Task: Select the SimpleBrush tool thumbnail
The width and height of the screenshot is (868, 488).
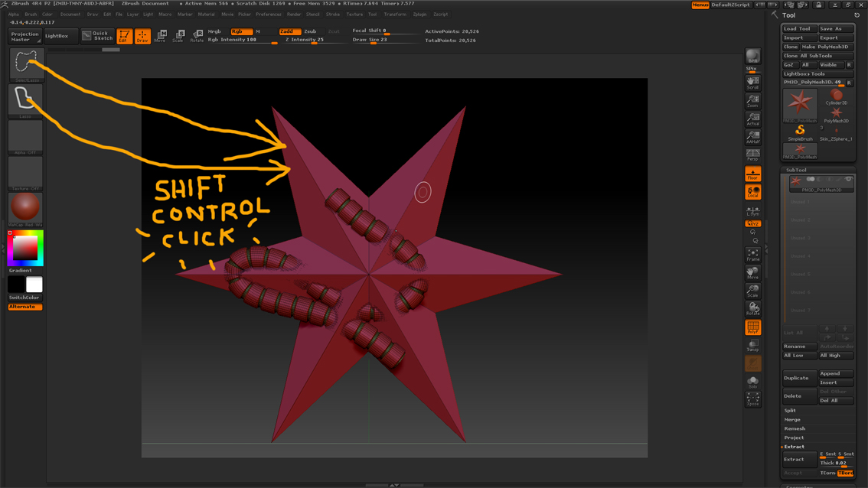Action: click(x=800, y=133)
